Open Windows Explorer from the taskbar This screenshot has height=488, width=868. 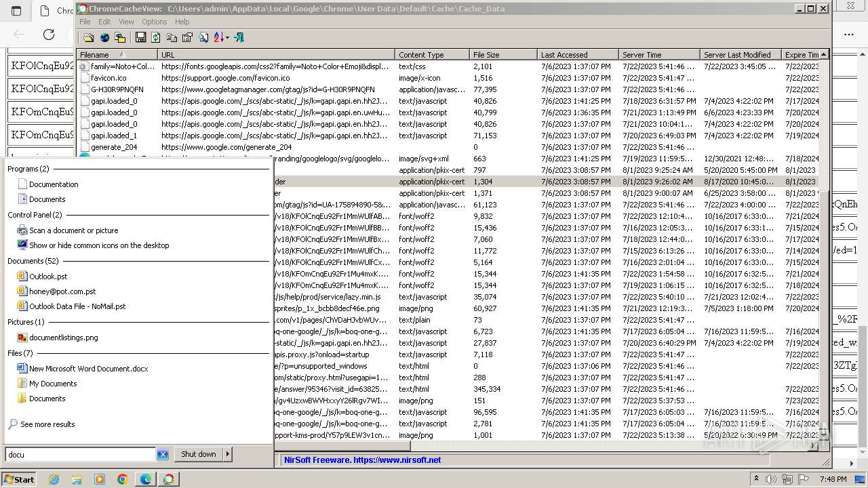pos(77,479)
